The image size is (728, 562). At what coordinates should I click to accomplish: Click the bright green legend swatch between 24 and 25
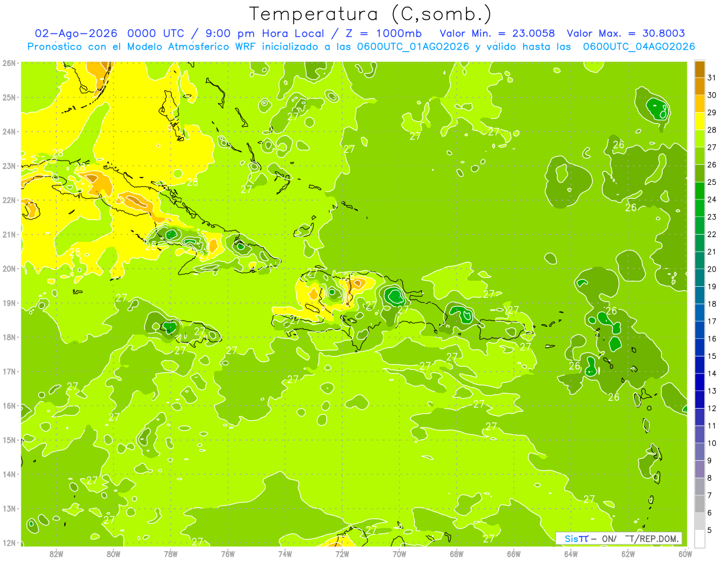tap(699, 190)
